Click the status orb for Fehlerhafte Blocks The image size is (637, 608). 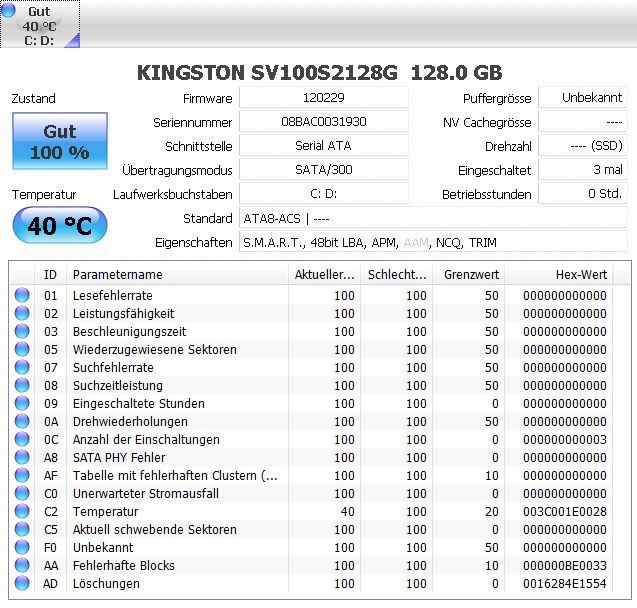pyautogui.click(x=22, y=565)
